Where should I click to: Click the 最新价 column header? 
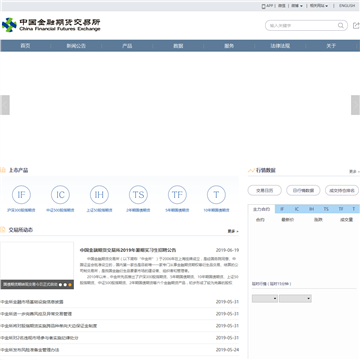pyautogui.click(x=288, y=220)
